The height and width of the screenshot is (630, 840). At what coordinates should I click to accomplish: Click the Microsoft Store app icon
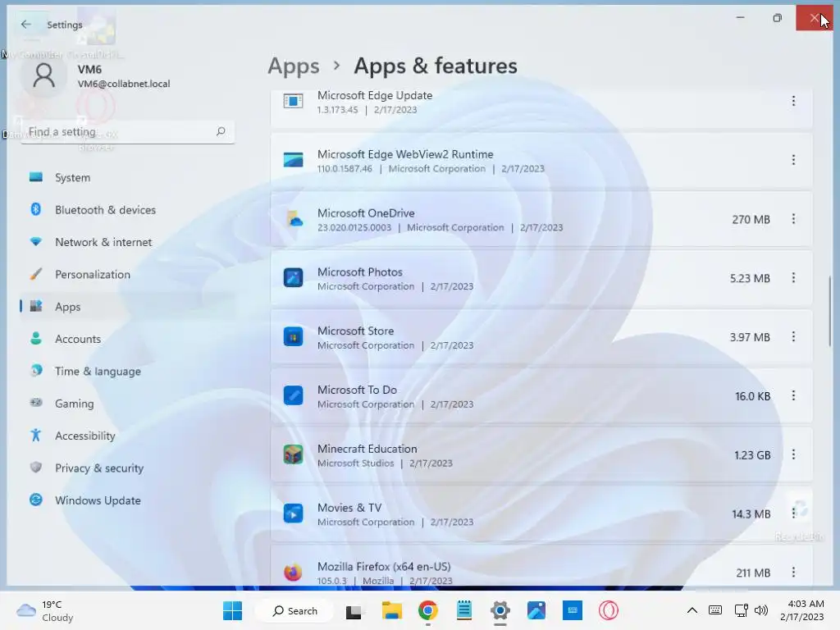point(293,336)
